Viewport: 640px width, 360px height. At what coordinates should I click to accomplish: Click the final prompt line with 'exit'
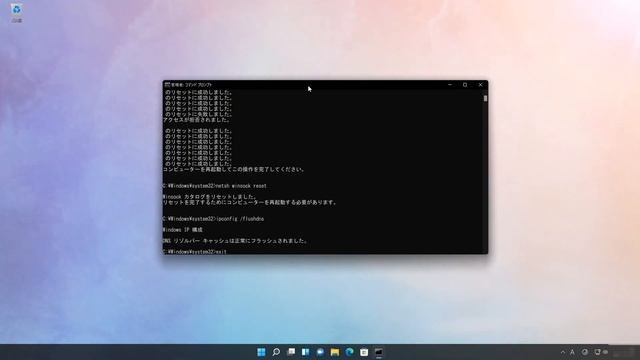[x=195, y=252]
